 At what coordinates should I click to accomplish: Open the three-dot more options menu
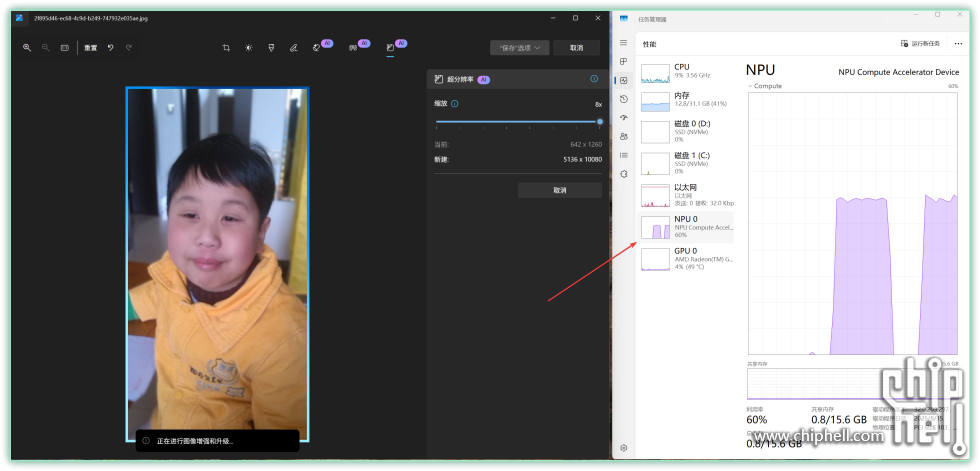coord(955,43)
